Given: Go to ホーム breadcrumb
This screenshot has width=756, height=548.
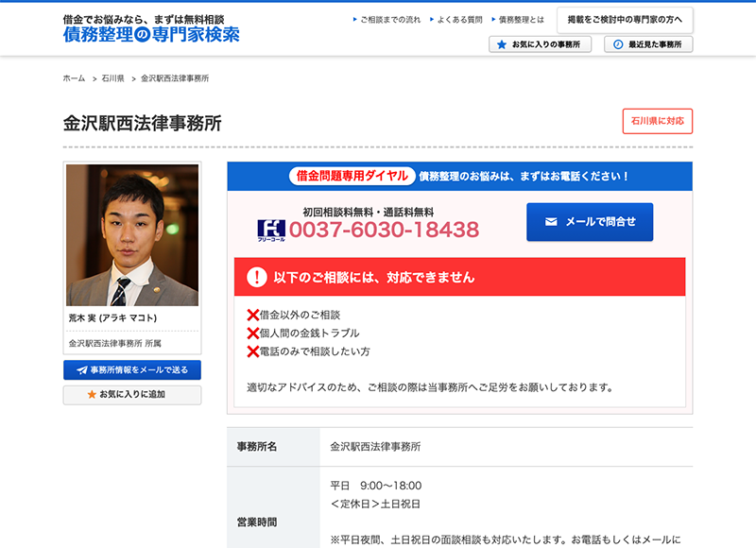Looking at the screenshot, I should pos(74,78).
